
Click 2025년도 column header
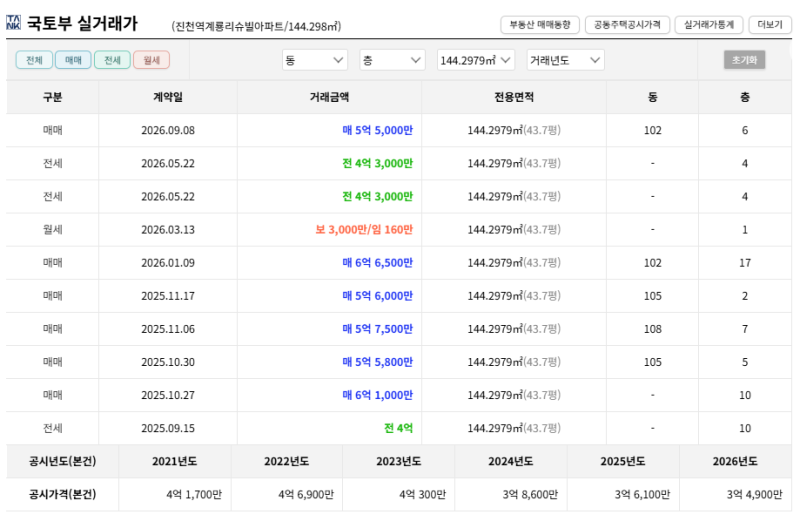623,461
